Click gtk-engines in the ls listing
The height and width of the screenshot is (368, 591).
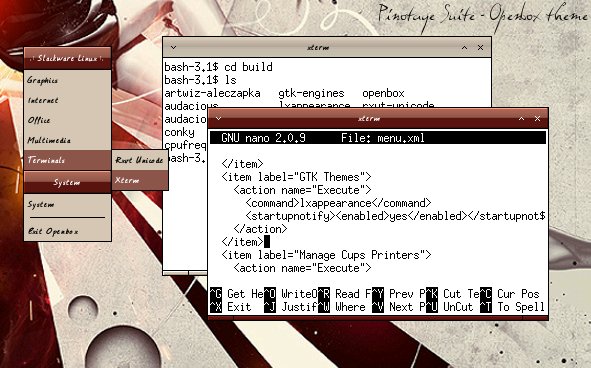click(311, 93)
